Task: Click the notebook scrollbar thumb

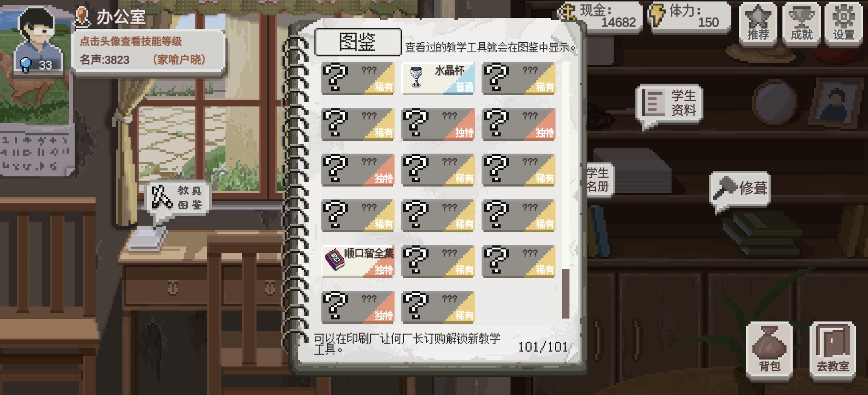Action: [x=566, y=293]
